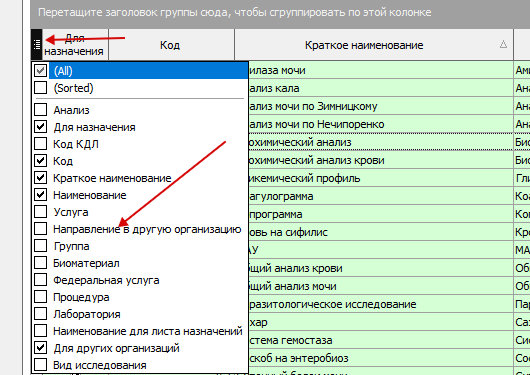Click the Для назначения column header
Screen dimensions: 530x375
(75, 44)
